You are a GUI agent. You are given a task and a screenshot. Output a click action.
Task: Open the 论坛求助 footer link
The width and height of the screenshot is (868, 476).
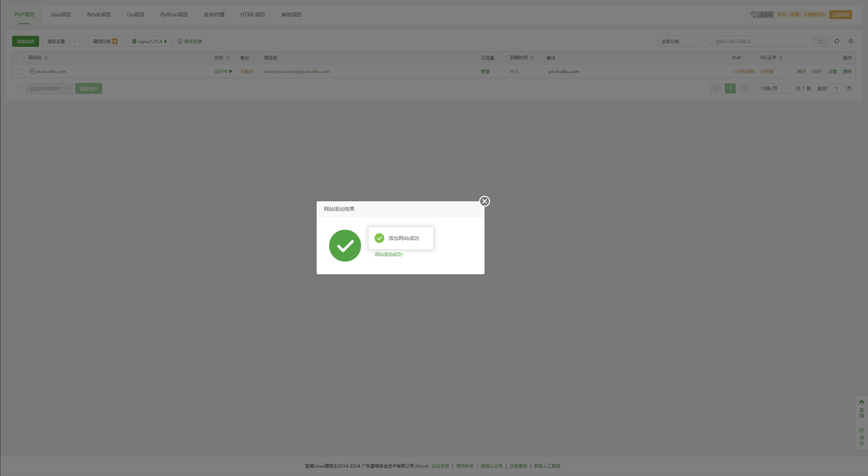(440, 466)
